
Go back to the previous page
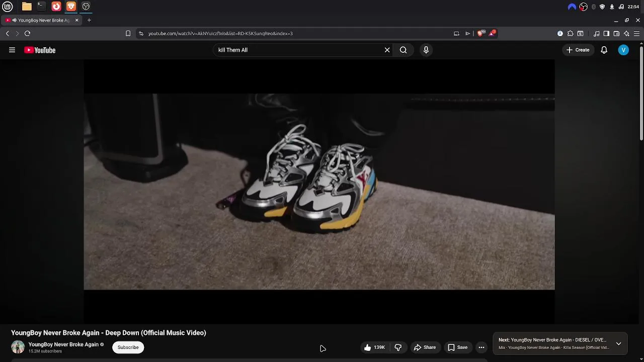(x=8, y=34)
